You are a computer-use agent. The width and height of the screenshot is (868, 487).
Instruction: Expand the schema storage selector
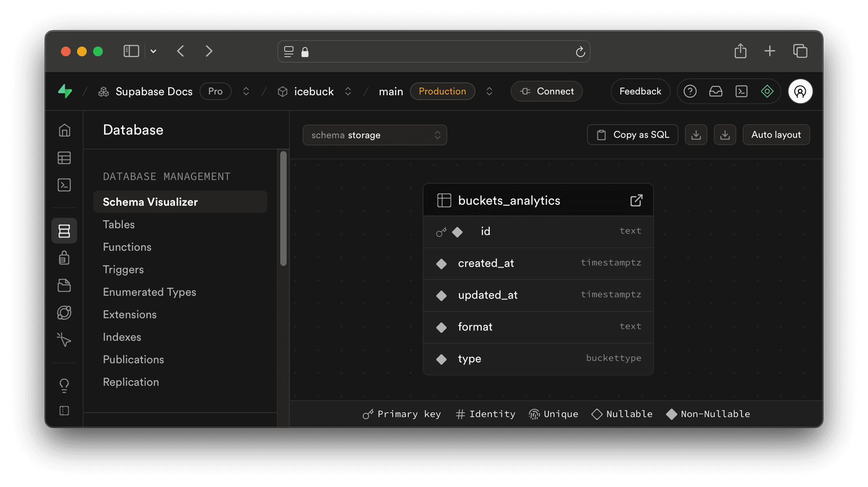click(375, 135)
